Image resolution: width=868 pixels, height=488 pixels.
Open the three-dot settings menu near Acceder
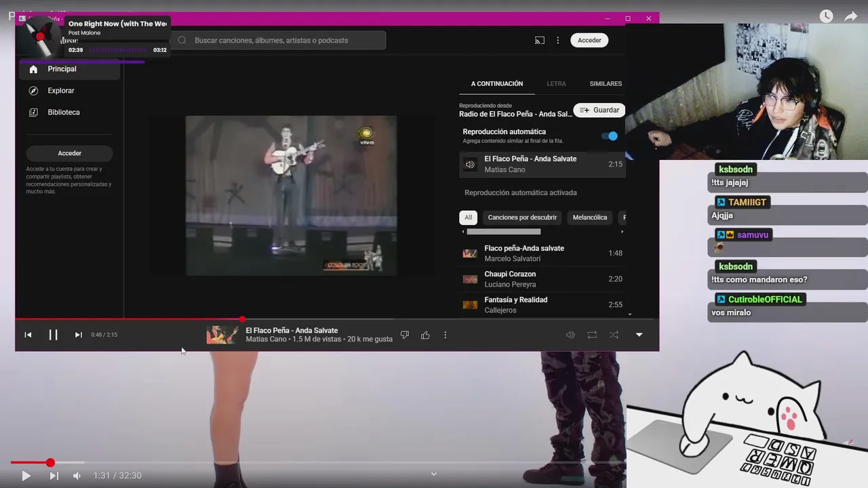[x=558, y=41]
